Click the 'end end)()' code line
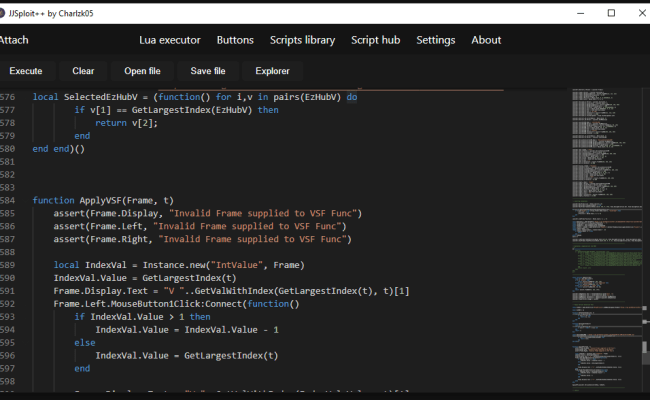Viewport: 650px width, 400px height. [x=58, y=149]
